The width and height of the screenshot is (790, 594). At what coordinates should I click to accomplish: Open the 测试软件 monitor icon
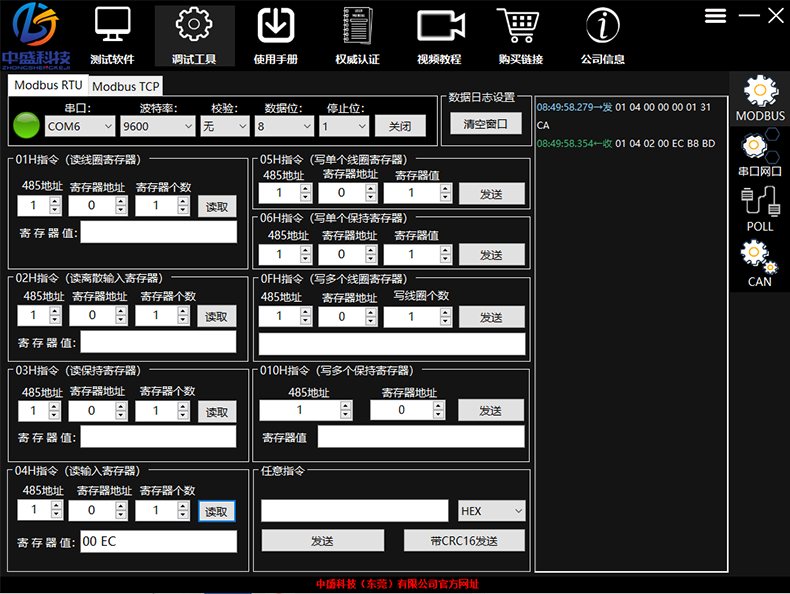[x=112, y=26]
